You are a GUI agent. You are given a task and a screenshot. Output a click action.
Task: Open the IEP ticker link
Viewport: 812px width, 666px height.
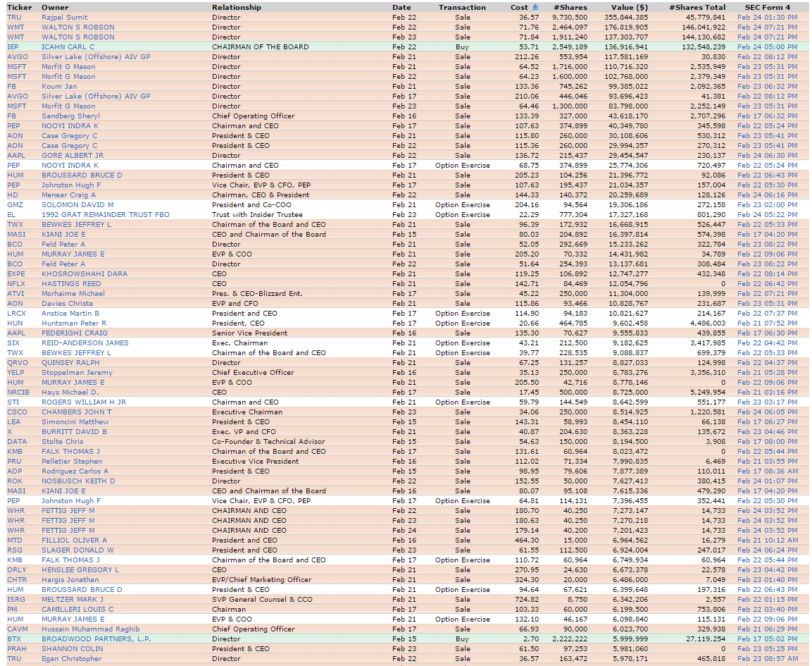pos(13,47)
